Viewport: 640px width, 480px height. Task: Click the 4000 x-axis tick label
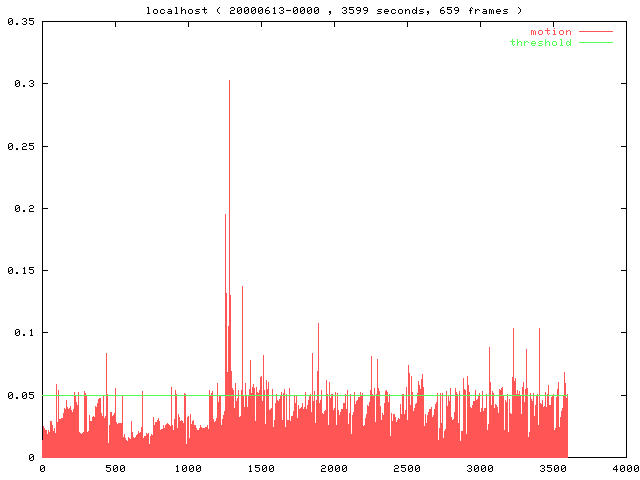pos(625,468)
